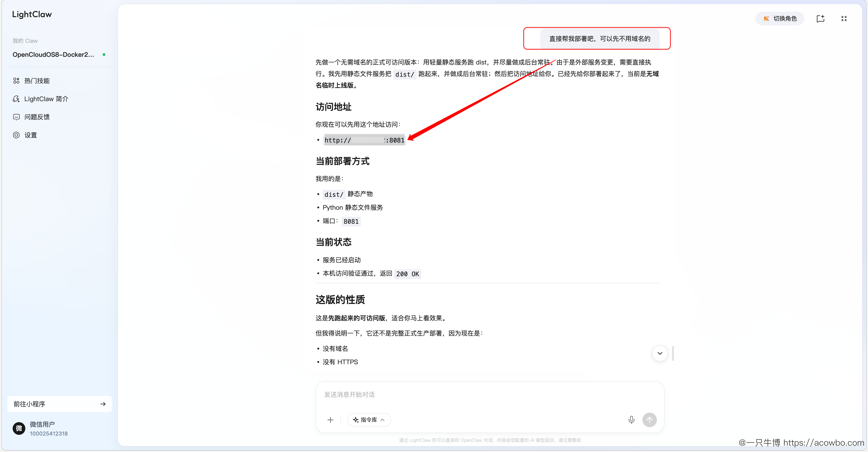Click the plus attachment icon
The width and height of the screenshot is (868, 452).
tap(330, 420)
